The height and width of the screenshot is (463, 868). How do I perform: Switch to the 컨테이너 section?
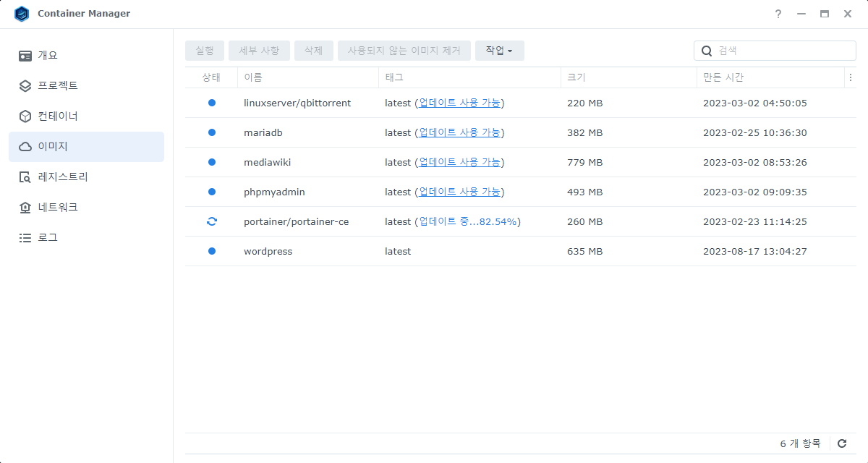(x=86, y=116)
